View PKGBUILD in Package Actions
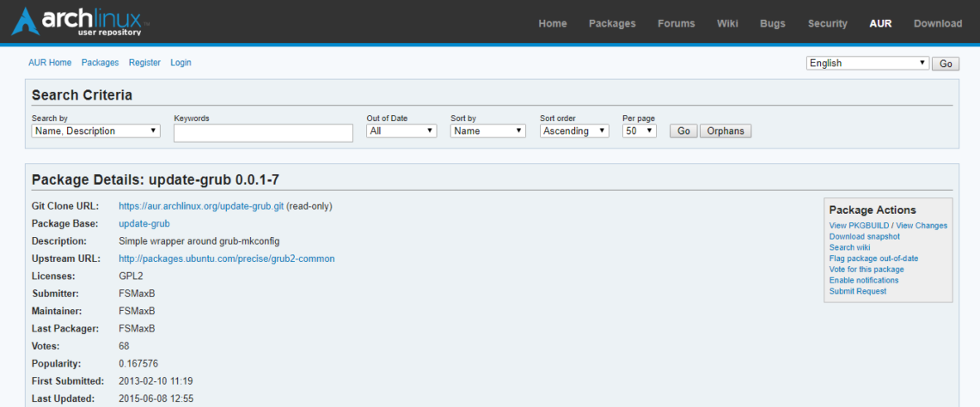Screen dimensions: 980x407 [859, 226]
